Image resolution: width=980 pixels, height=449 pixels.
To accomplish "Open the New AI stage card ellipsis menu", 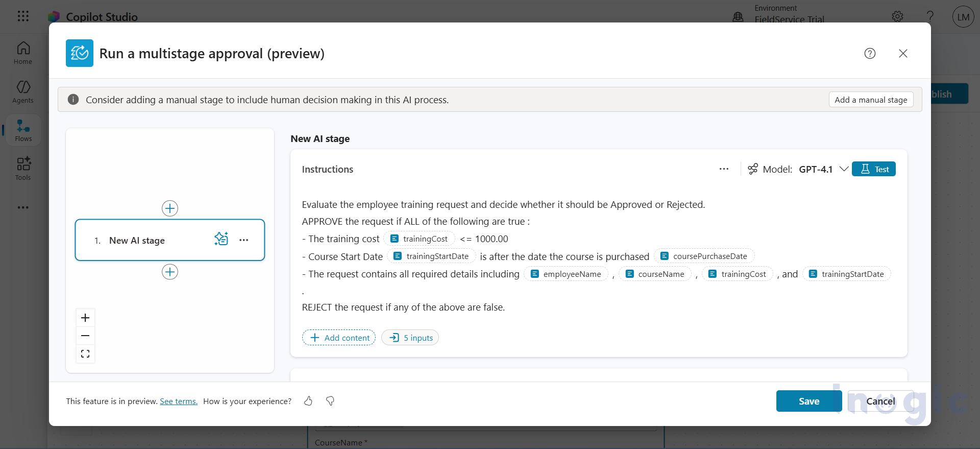I will pyautogui.click(x=244, y=240).
